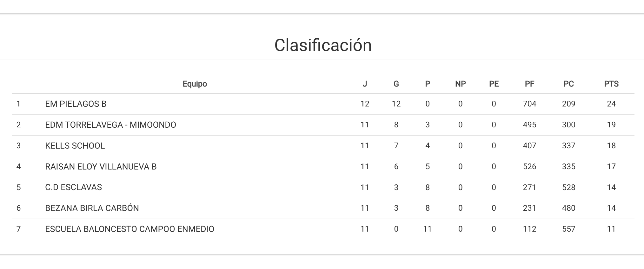Image resolution: width=644 pixels, height=269 pixels.
Task: Click the Clasificación heading
Action: coord(323,45)
